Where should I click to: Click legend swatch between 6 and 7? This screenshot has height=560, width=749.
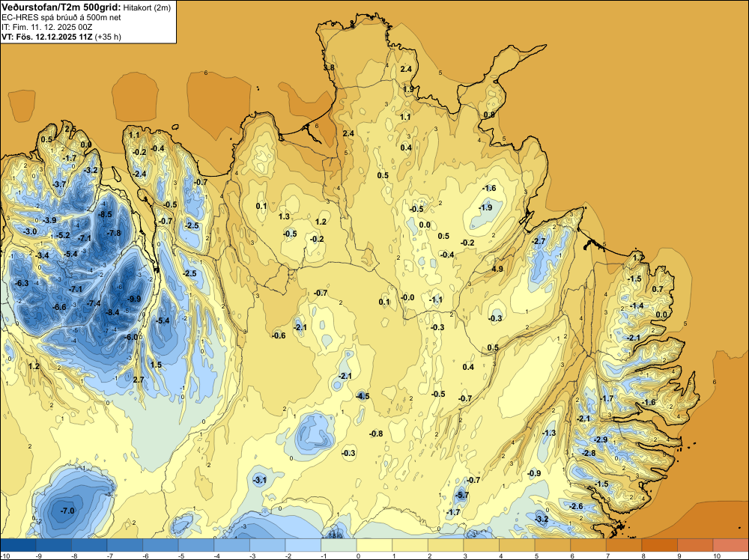587,545
